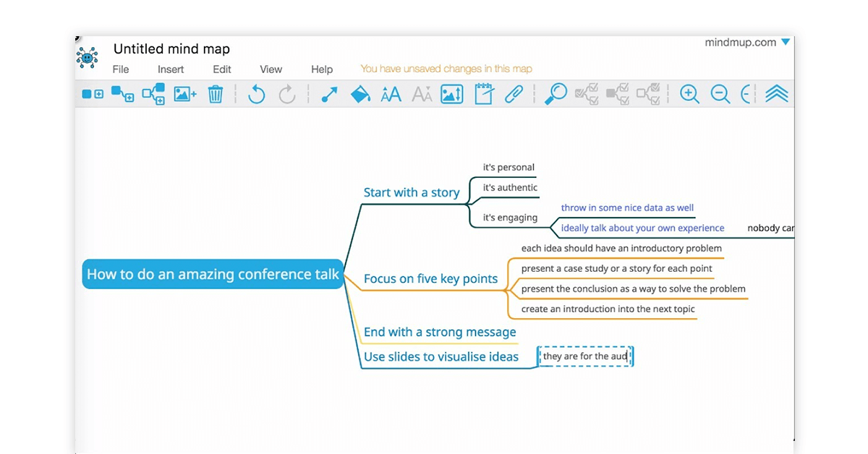Open the notepad note icon
868x454 pixels.
[x=484, y=94]
